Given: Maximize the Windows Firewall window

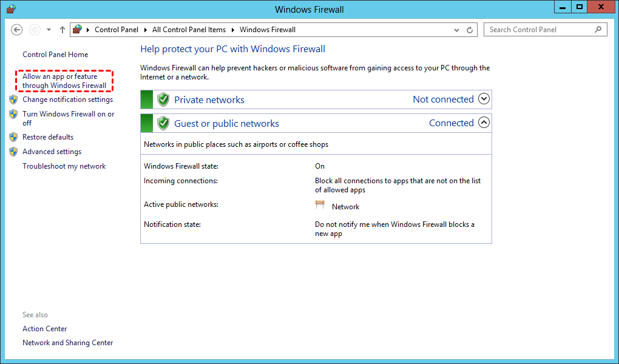Looking at the screenshot, I should (x=579, y=7).
